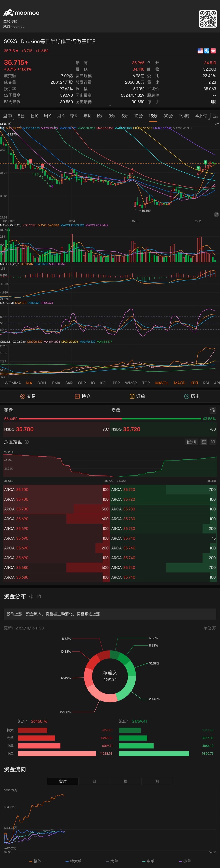This screenshot has width=220, height=868.
Task: Tap ARCA 35.740 ask row with 15
Action: click(x=163, y=538)
